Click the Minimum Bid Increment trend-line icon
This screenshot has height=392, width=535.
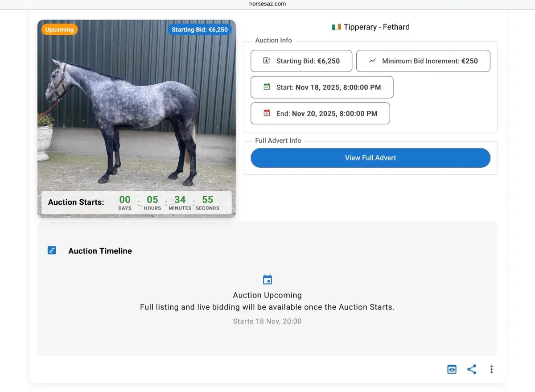point(373,61)
